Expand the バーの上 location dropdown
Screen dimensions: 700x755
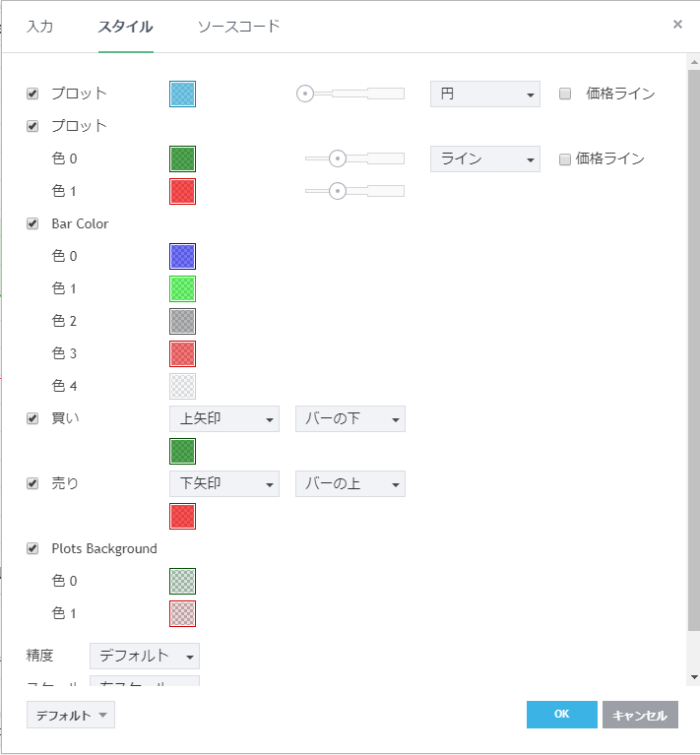(x=350, y=483)
